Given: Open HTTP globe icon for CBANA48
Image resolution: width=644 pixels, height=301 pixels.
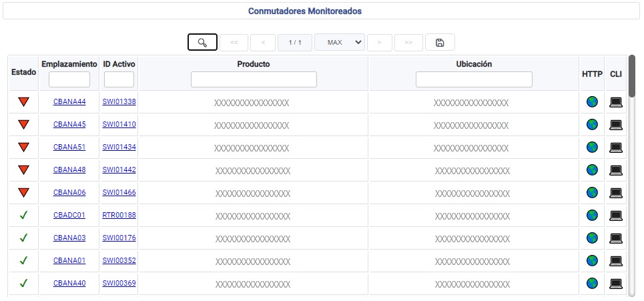Looking at the screenshot, I should click(x=592, y=170).
